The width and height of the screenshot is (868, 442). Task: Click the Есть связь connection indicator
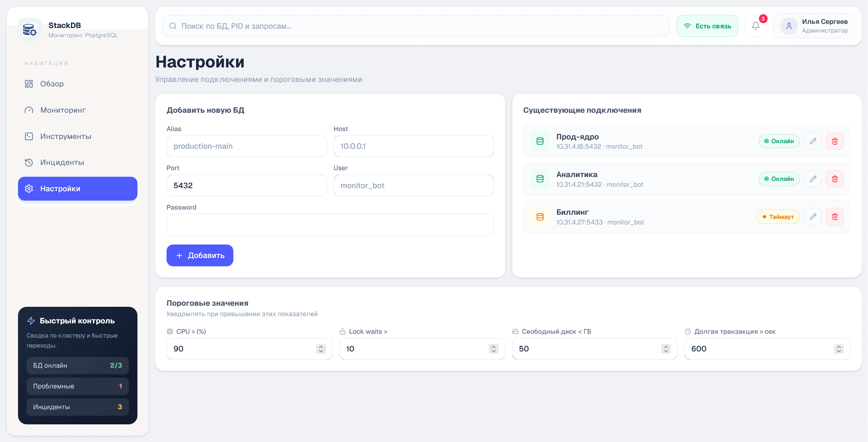[707, 26]
